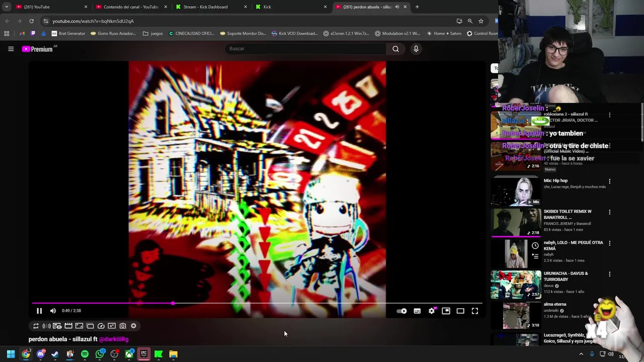Click the audio boost waves icon
This screenshot has height=362, width=644.
(46, 326)
